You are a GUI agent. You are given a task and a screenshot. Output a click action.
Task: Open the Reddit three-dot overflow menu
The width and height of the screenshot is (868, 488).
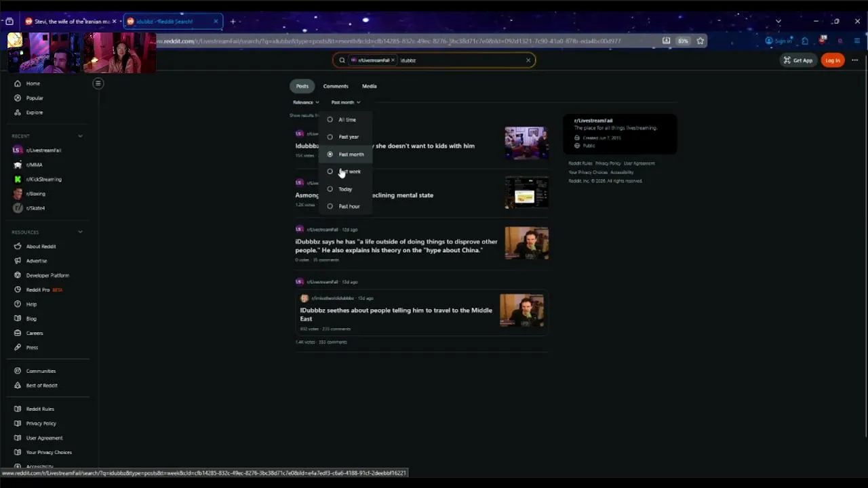coord(854,60)
